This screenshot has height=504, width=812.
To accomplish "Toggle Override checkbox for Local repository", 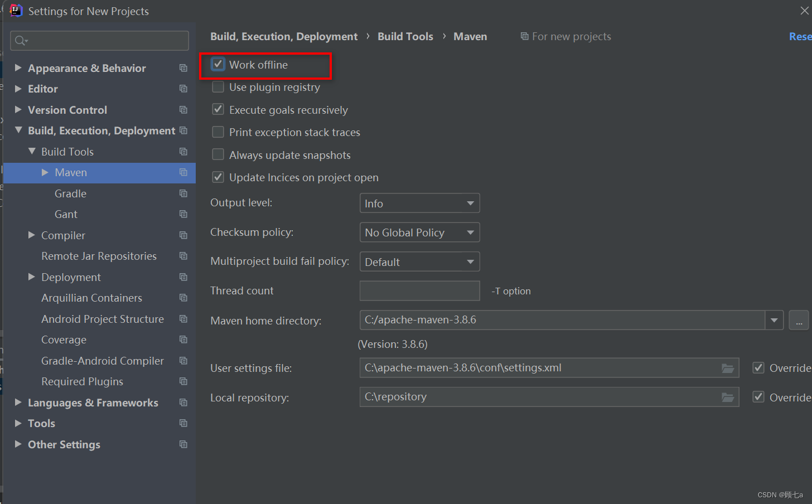I will click(x=758, y=397).
